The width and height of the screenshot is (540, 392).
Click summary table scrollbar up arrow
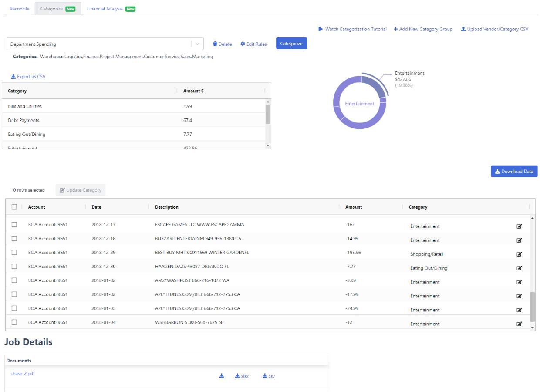click(x=268, y=101)
